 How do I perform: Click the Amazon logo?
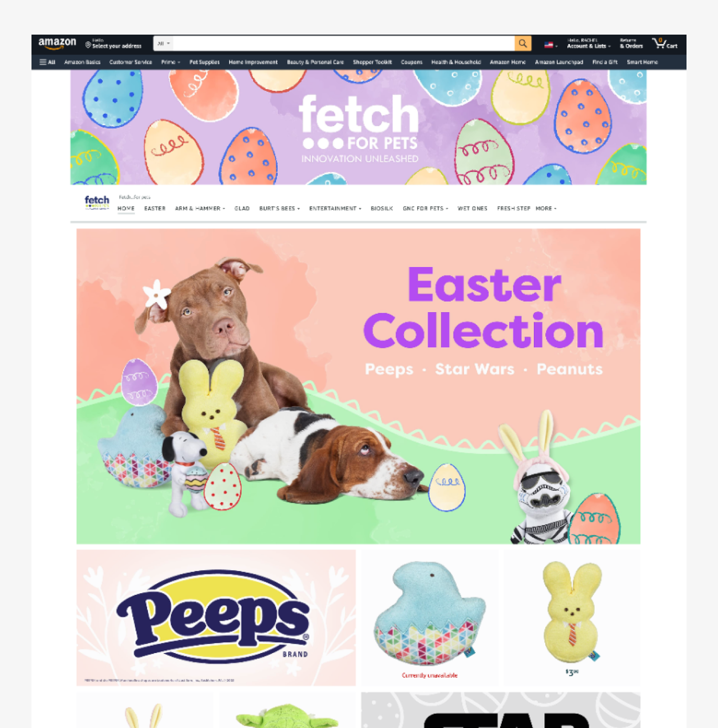click(57, 43)
